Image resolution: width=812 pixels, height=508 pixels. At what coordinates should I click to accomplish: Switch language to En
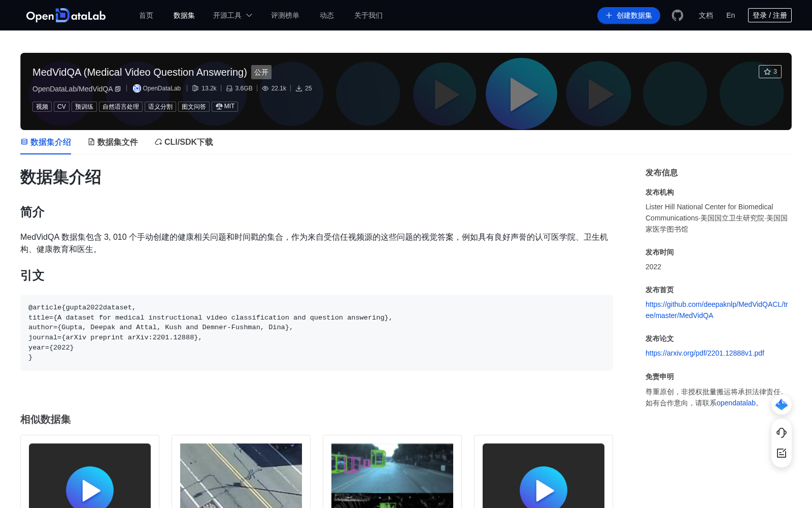731,15
